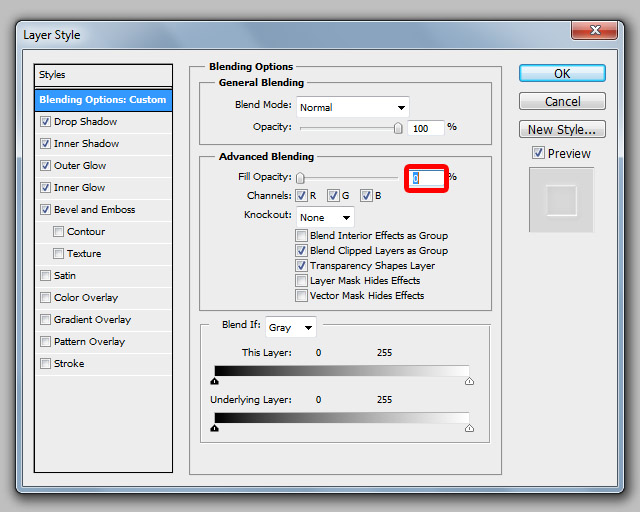The image size is (640, 512).
Task: Open the Inner Shadow settings label
Action: coord(87,144)
